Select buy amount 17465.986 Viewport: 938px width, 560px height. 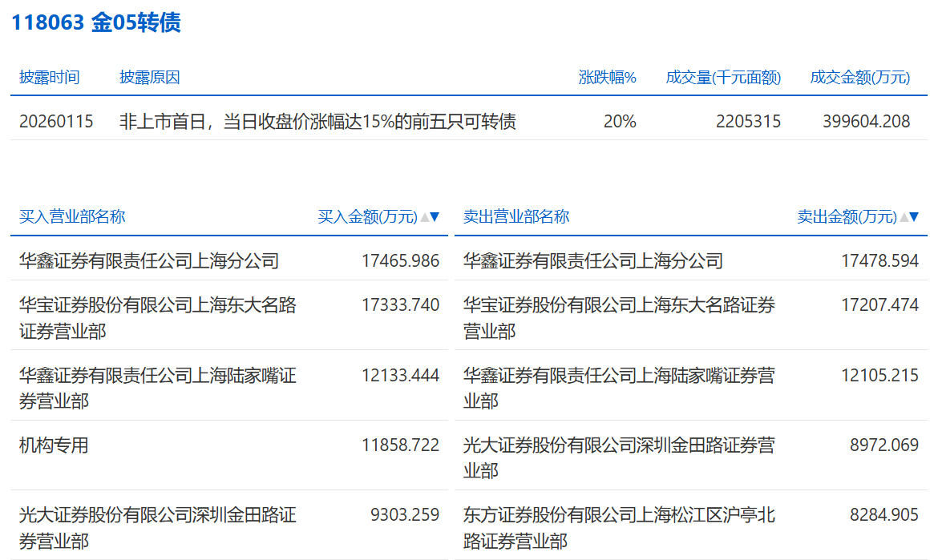point(400,261)
